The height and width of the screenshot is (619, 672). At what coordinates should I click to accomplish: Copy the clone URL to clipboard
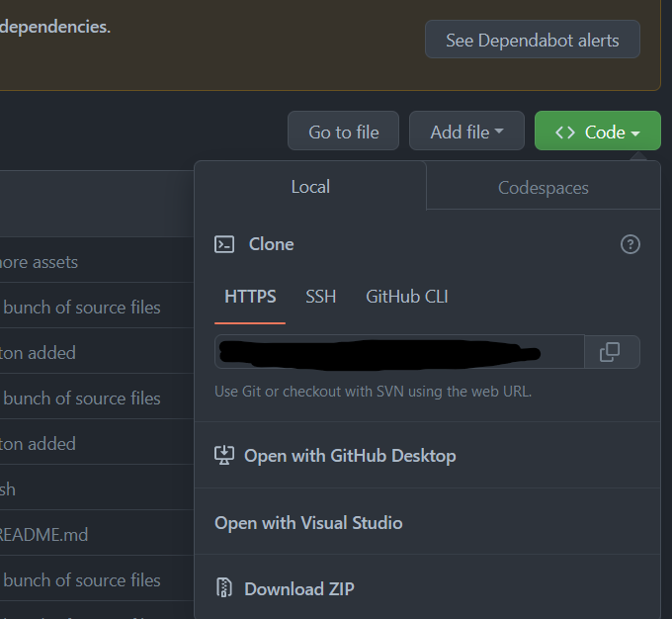pyautogui.click(x=612, y=352)
